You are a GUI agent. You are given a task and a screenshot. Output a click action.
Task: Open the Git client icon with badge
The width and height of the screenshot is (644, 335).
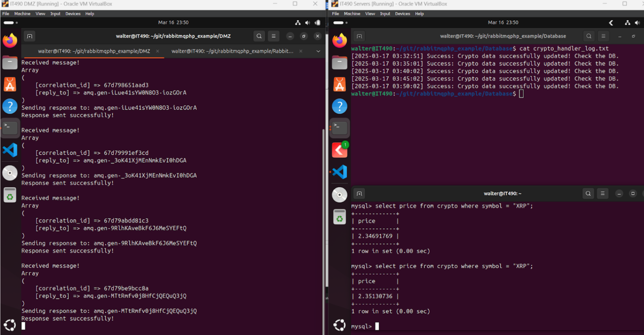click(x=339, y=150)
